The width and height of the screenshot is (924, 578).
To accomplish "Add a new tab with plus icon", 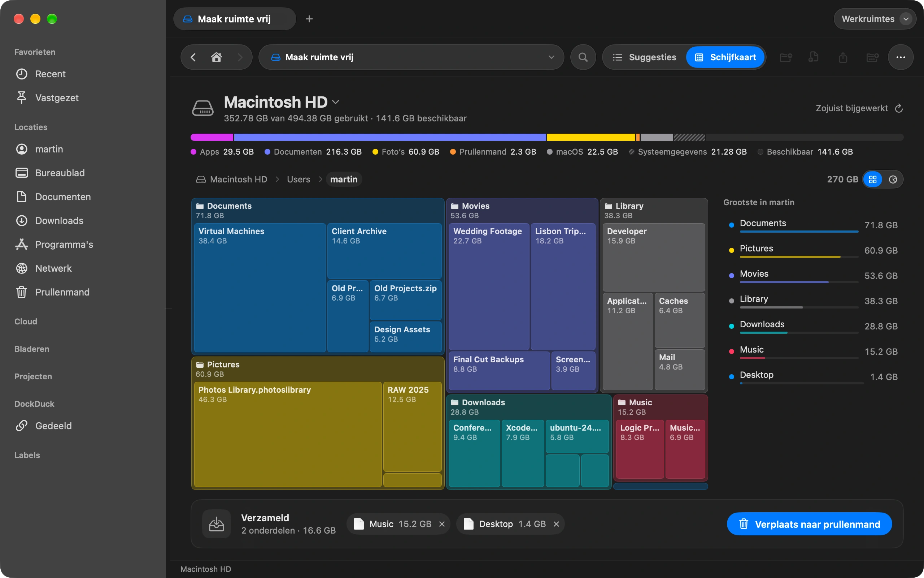I will (x=309, y=19).
